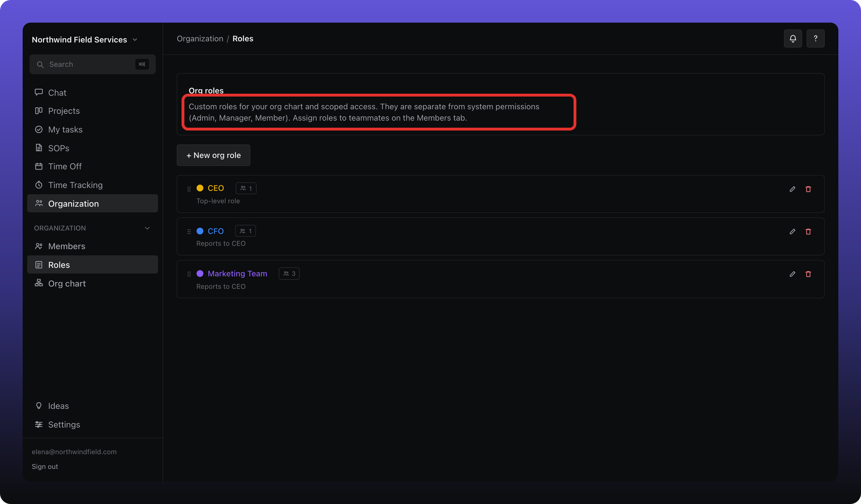
Task: Click the CFO member count badge
Action: [x=245, y=231]
